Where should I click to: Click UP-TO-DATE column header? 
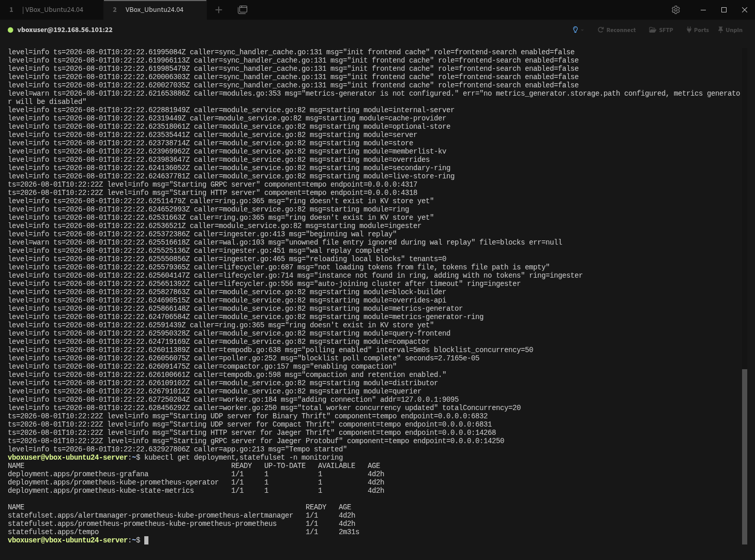click(x=285, y=466)
